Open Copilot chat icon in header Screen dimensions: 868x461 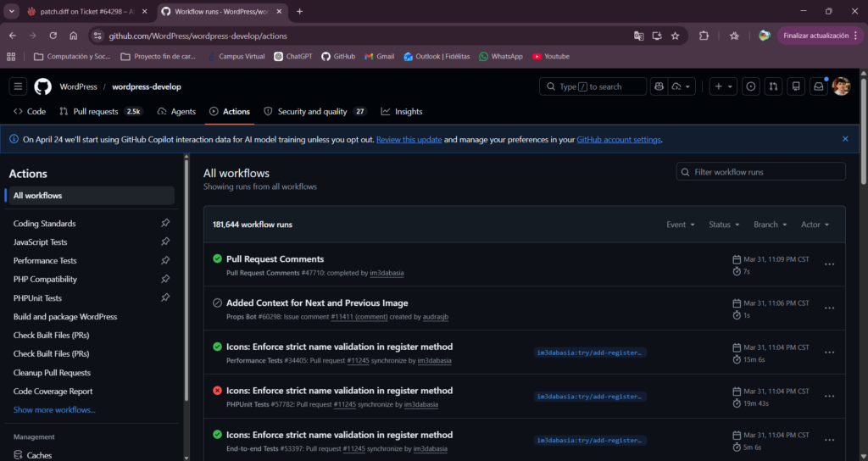(659, 86)
